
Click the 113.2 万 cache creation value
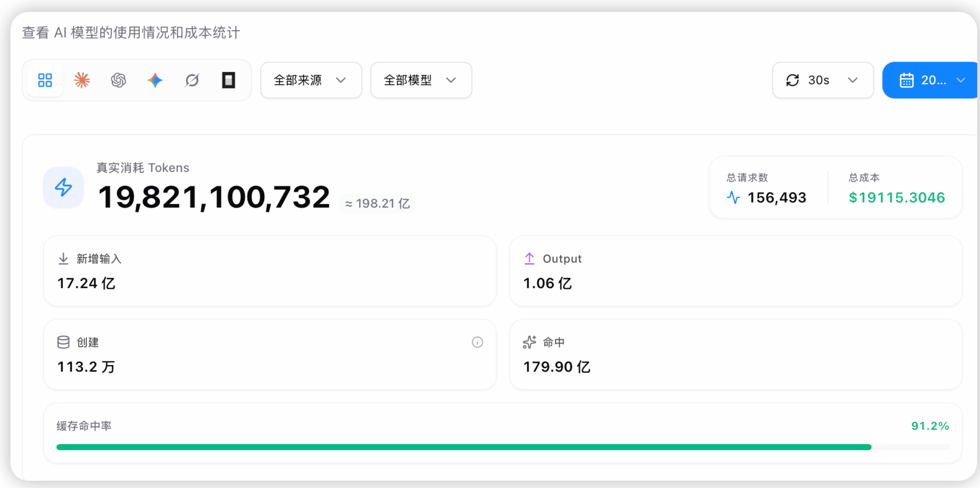tap(86, 367)
